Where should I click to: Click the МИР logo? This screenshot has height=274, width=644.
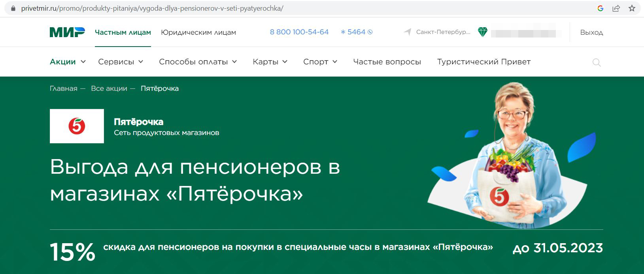click(67, 32)
